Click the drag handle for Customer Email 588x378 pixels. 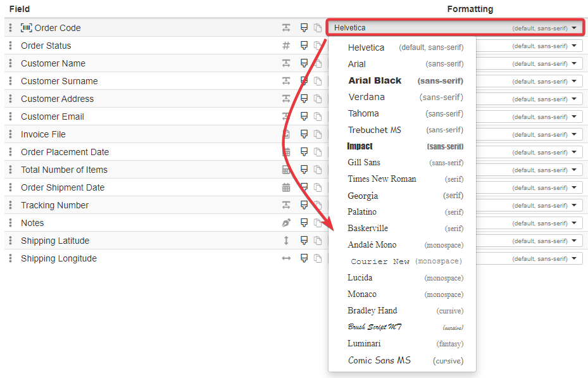pos(11,117)
